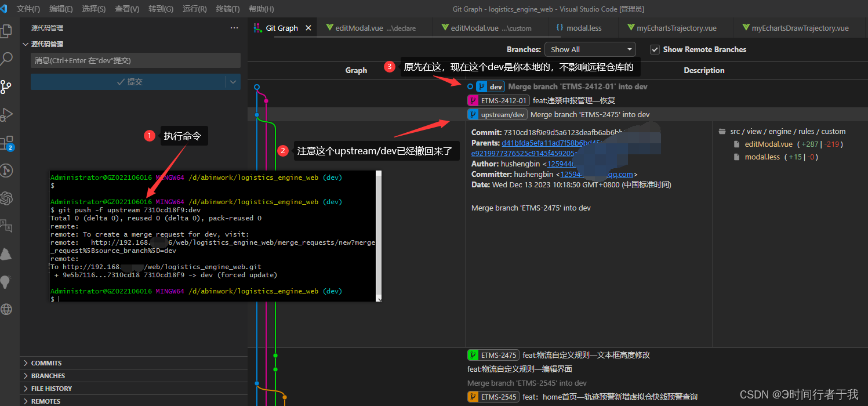This screenshot has width=868, height=406.
Task: Open the 帮助(H) menu
Action: pos(261,9)
